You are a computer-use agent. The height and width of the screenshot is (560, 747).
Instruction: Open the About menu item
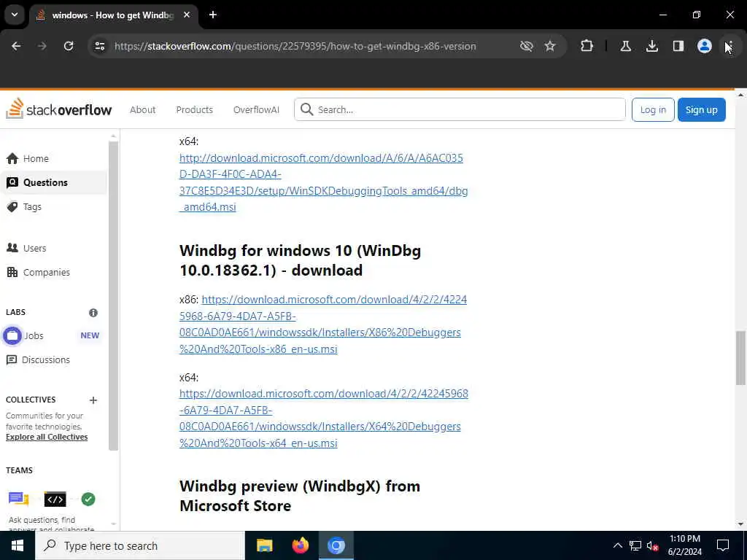[143, 109]
